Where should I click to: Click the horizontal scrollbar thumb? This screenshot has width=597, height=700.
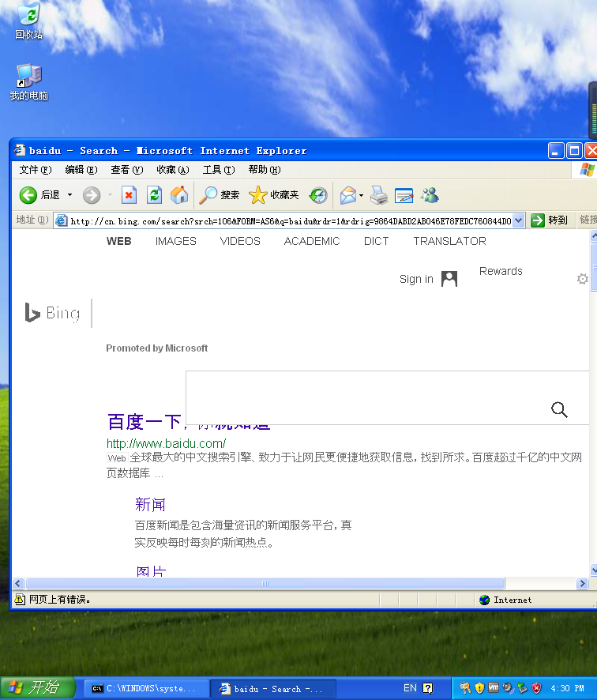click(x=265, y=583)
